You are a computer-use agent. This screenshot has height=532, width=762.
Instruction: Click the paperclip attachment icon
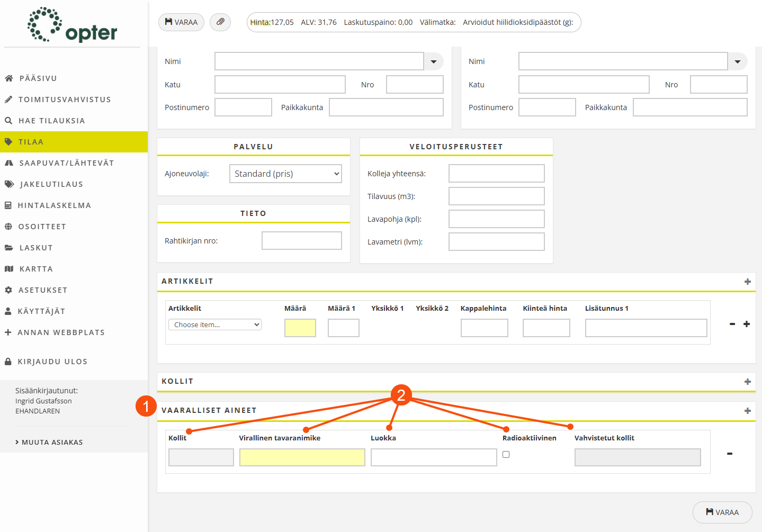pyautogui.click(x=220, y=22)
